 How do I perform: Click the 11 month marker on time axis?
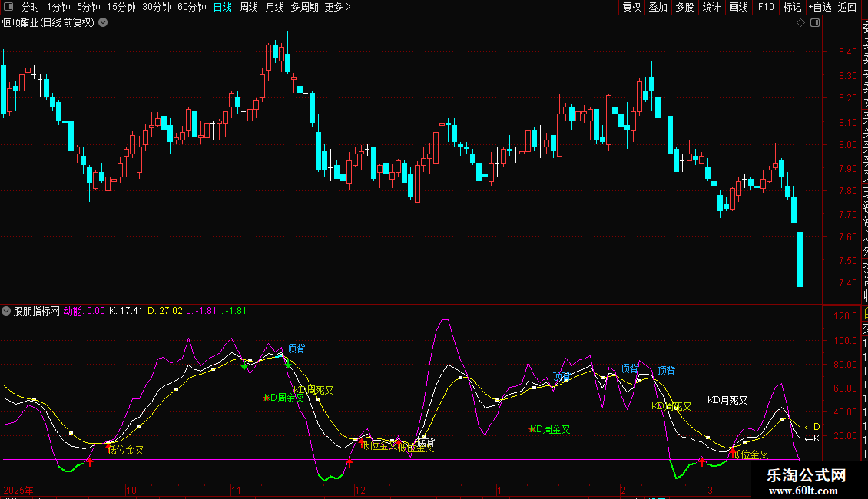(x=237, y=490)
